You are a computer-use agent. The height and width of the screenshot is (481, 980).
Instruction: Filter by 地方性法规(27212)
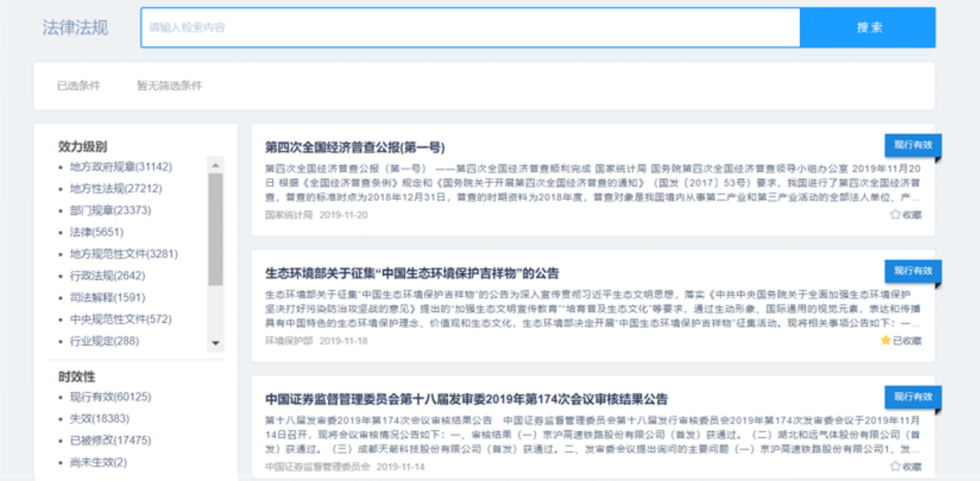click(x=116, y=189)
